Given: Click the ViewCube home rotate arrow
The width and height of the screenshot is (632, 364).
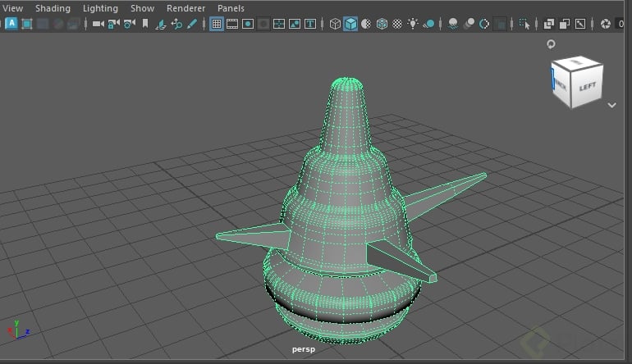Looking at the screenshot, I should (x=551, y=44).
